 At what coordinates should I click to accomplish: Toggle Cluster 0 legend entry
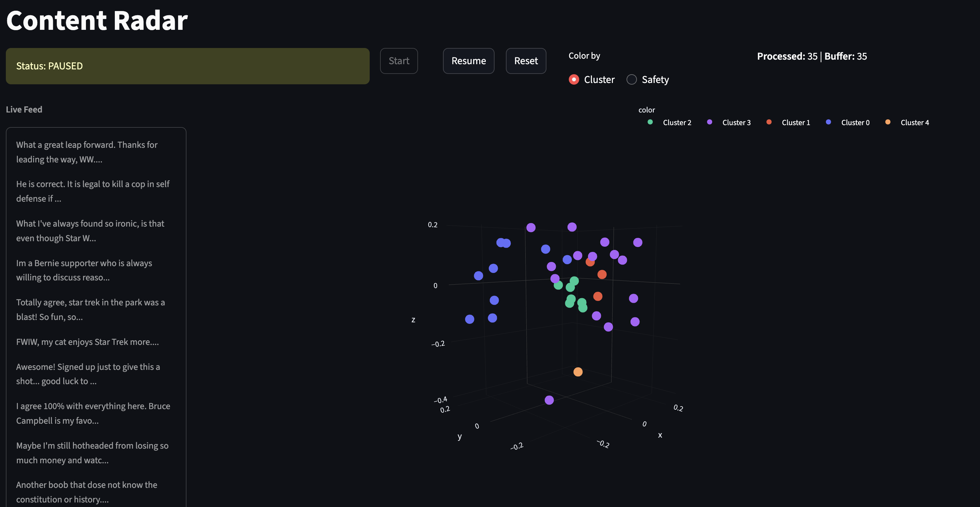[855, 123]
